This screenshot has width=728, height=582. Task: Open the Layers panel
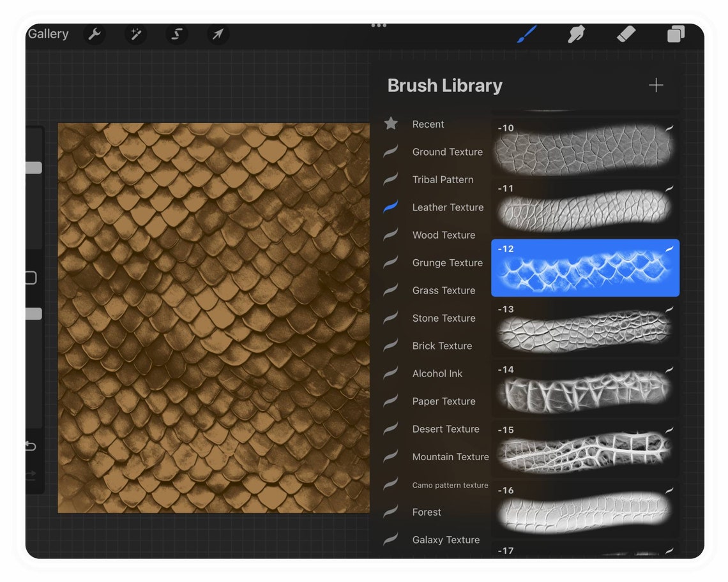point(676,34)
